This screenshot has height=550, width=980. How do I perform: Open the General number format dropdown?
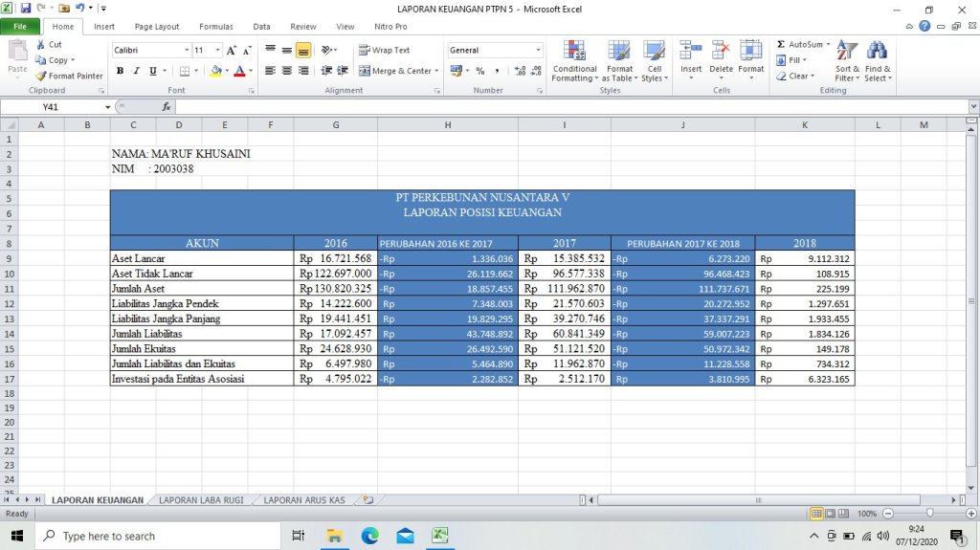[538, 50]
